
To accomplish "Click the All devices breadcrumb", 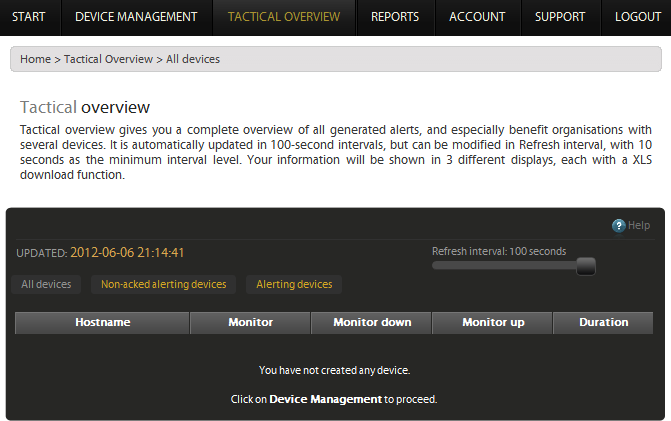I will pyautogui.click(x=193, y=59).
